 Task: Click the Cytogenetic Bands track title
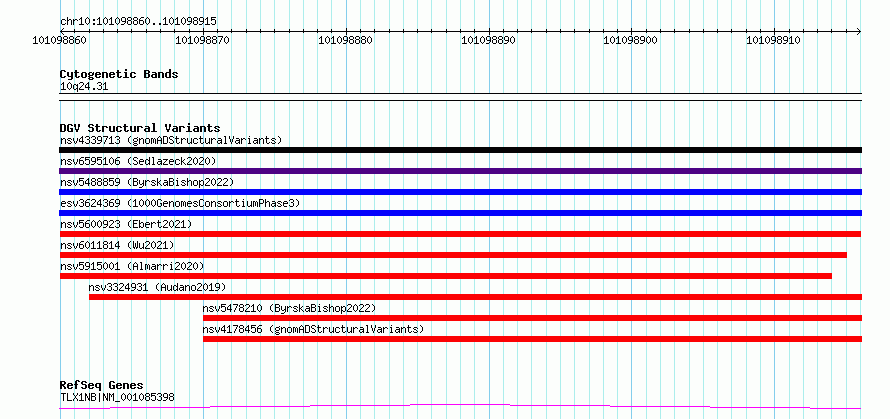pos(119,74)
